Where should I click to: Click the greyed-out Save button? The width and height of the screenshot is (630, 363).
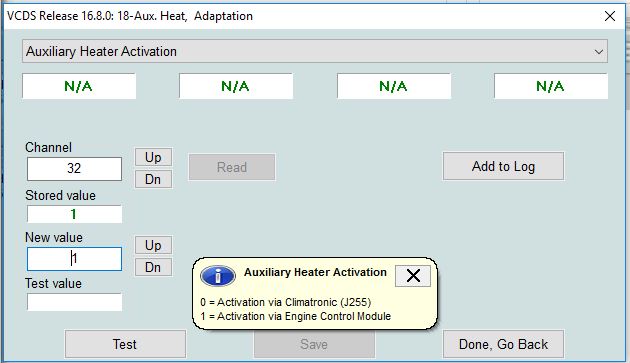(x=314, y=344)
